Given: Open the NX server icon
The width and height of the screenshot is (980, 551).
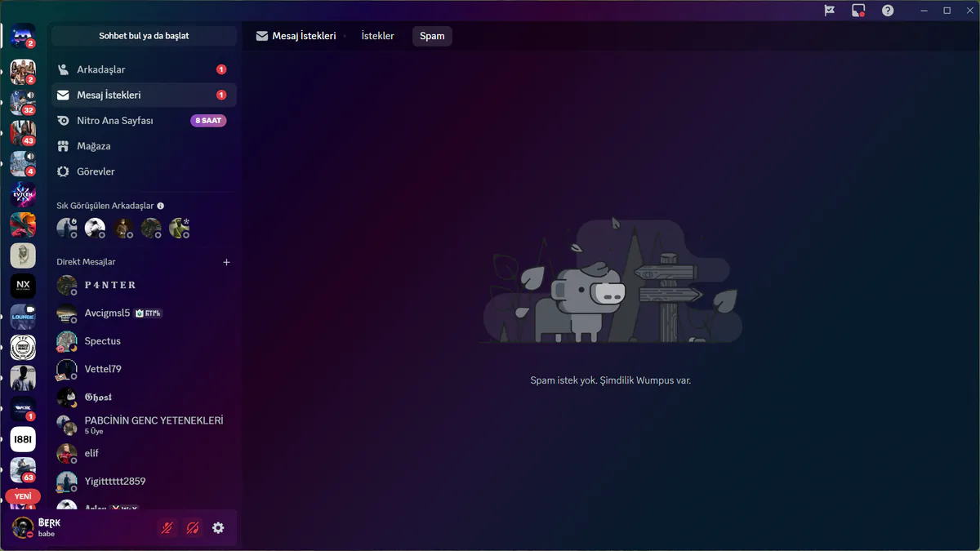Looking at the screenshot, I should pyautogui.click(x=23, y=286).
